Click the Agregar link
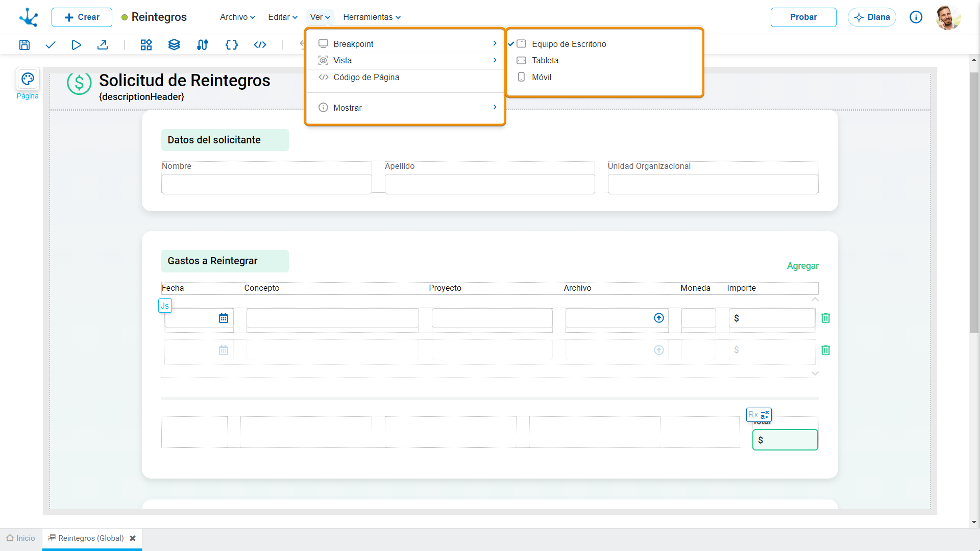Viewport: 980px width, 551px height. pos(802,266)
